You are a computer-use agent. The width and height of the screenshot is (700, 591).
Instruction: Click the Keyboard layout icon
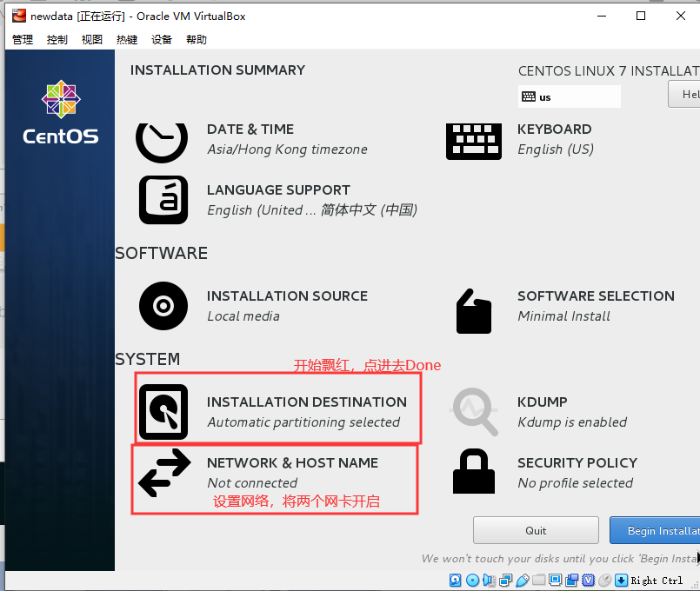(x=474, y=139)
